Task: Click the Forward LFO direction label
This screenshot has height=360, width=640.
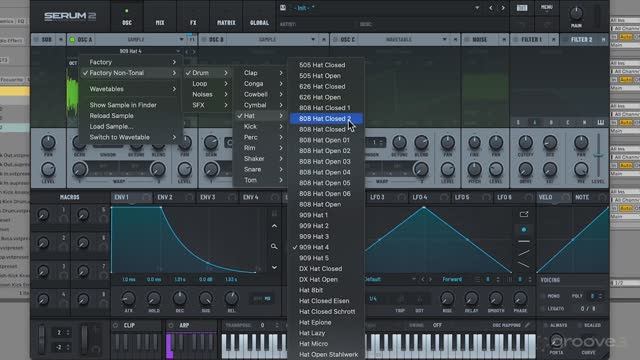Action: tap(452, 280)
